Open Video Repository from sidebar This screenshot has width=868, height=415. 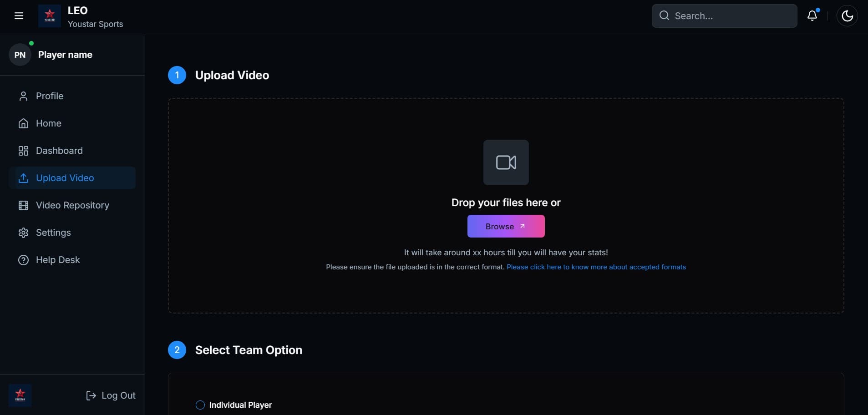72,205
